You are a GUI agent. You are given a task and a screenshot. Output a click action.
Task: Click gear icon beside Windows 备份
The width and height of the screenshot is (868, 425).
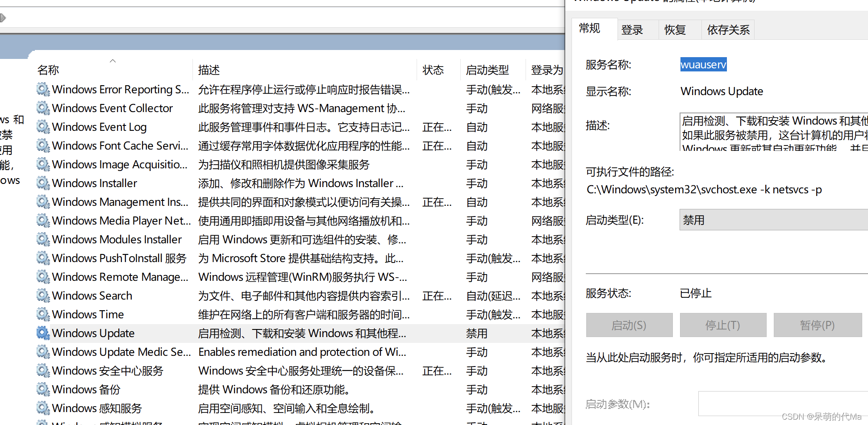click(43, 389)
